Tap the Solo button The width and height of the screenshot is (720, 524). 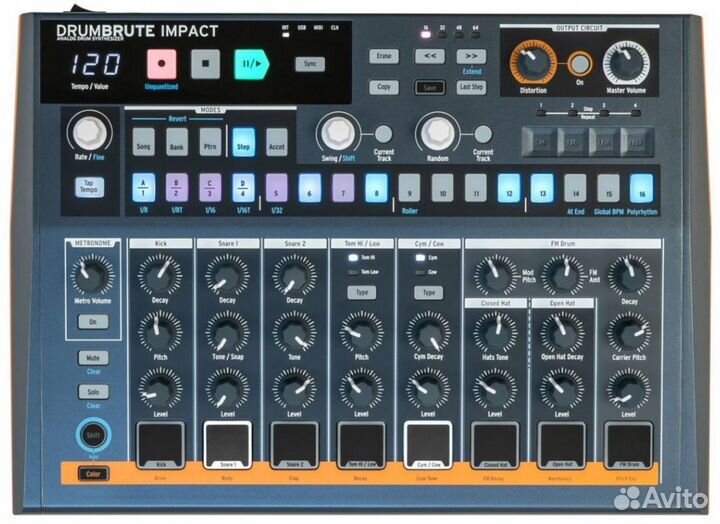[x=93, y=392]
